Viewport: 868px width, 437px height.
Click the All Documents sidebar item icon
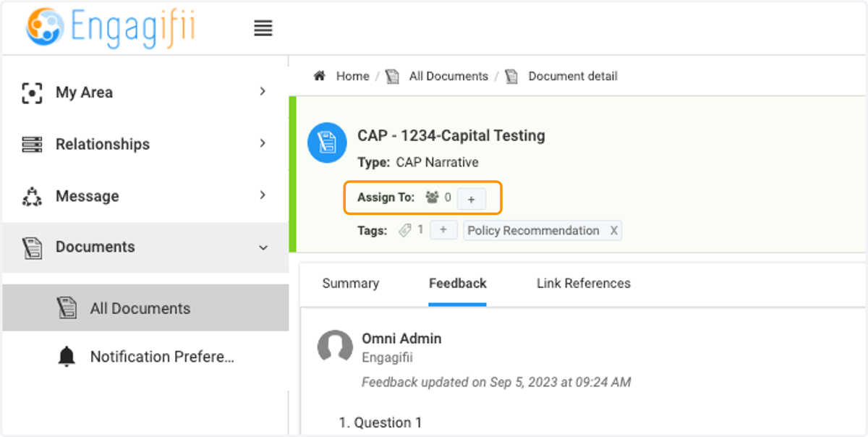point(67,308)
